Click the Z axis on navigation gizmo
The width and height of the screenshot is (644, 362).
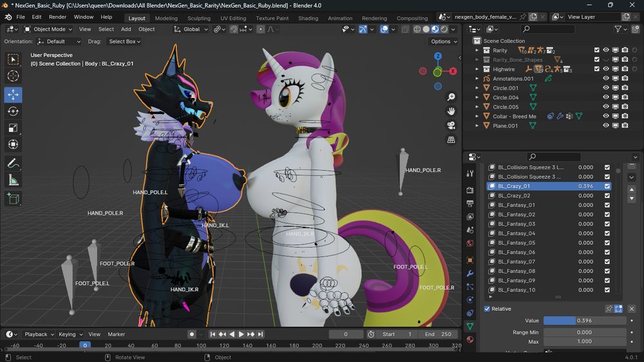coord(438,56)
